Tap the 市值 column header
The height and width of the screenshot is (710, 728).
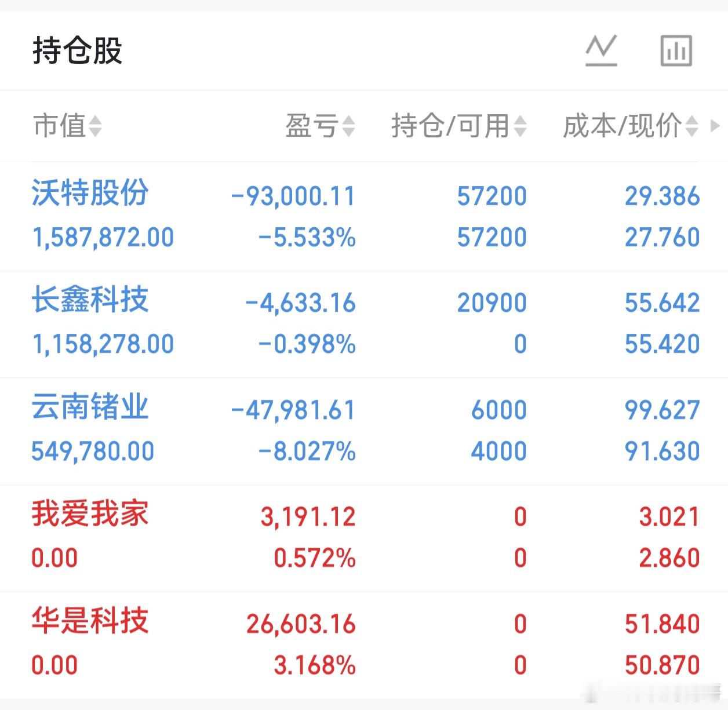point(60,126)
